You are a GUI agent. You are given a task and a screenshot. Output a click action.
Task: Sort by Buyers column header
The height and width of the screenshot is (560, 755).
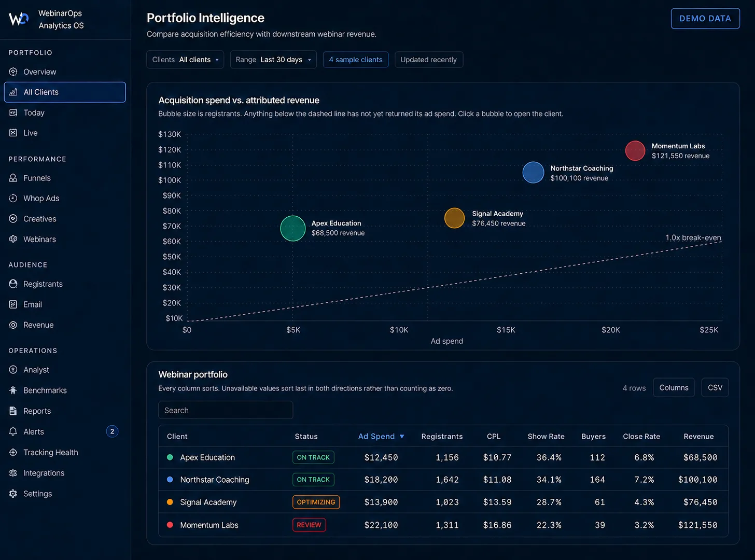(594, 437)
